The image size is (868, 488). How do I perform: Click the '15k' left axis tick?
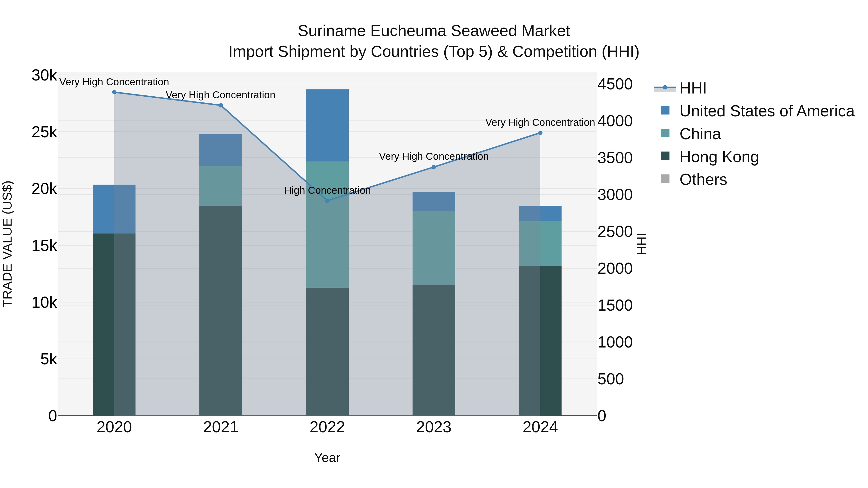tap(44, 246)
